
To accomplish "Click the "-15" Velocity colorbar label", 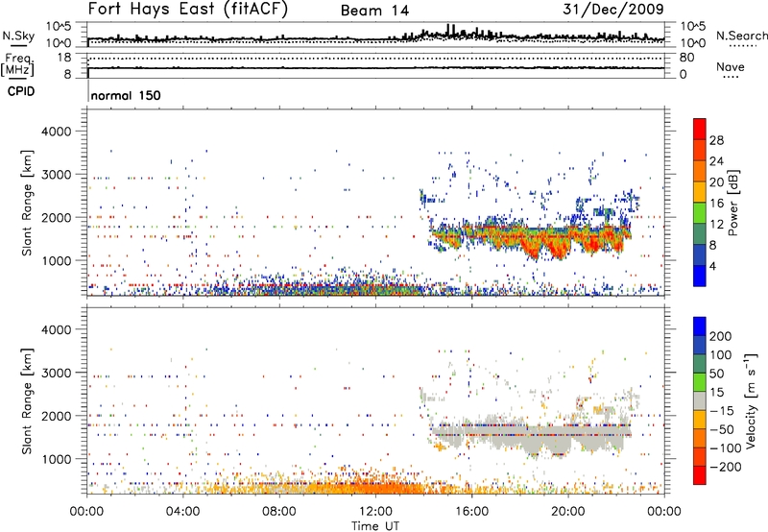I will (722, 411).
